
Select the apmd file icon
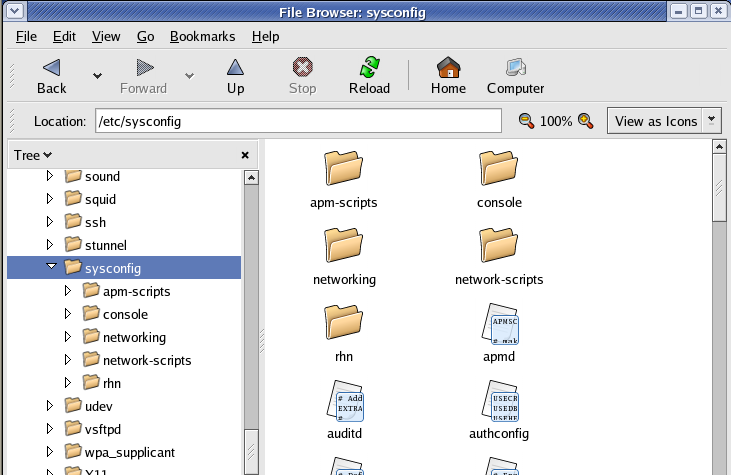[x=498, y=323]
